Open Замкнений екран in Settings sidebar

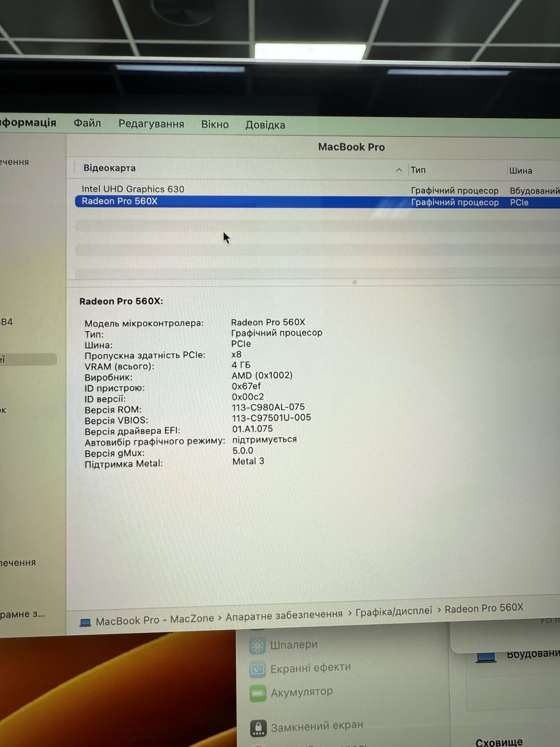point(317,726)
